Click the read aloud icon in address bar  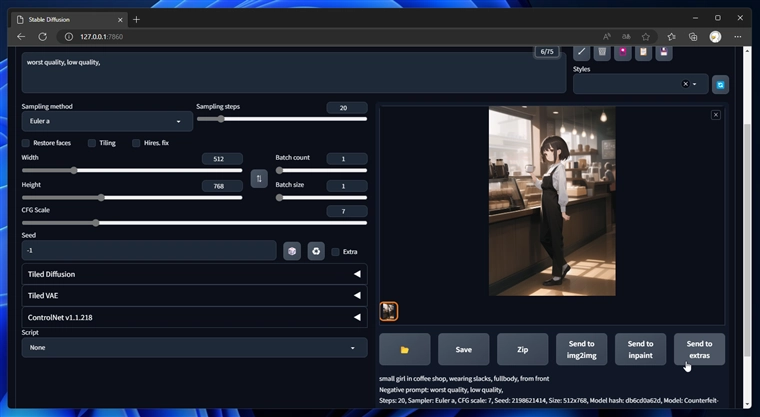point(607,37)
